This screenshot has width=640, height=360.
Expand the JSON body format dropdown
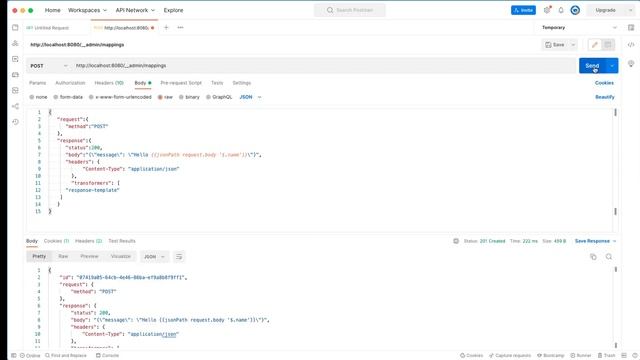[250, 97]
